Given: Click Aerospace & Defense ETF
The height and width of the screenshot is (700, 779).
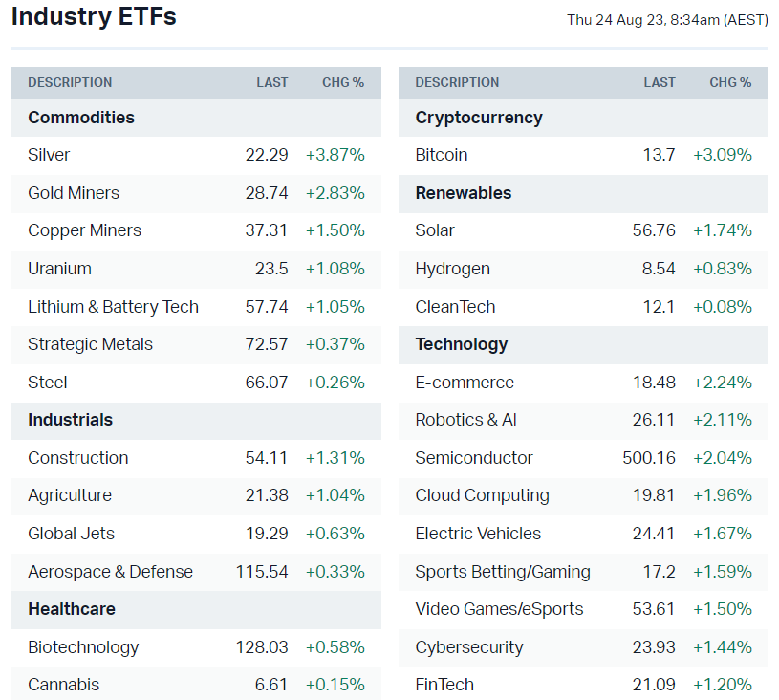Looking at the screenshot, I should 110,572.
